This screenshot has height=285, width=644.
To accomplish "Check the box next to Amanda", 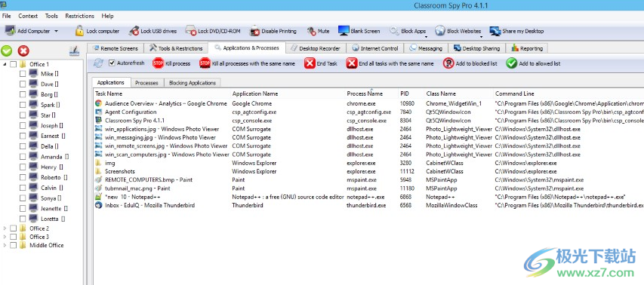I will click(x=23, y=157).
